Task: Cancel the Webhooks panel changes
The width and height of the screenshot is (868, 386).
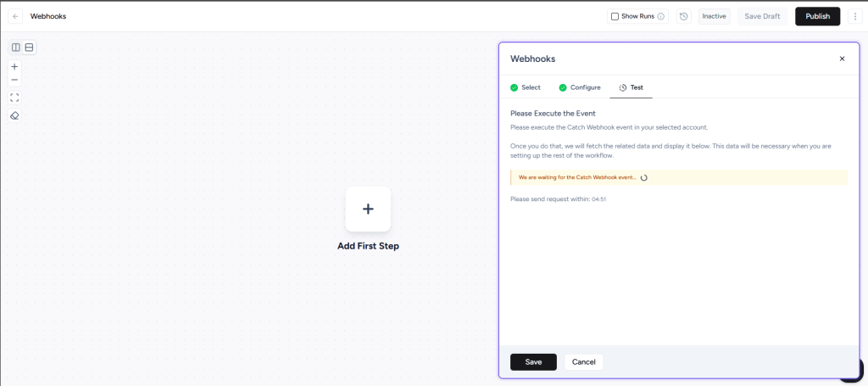Action: (583, 362)
